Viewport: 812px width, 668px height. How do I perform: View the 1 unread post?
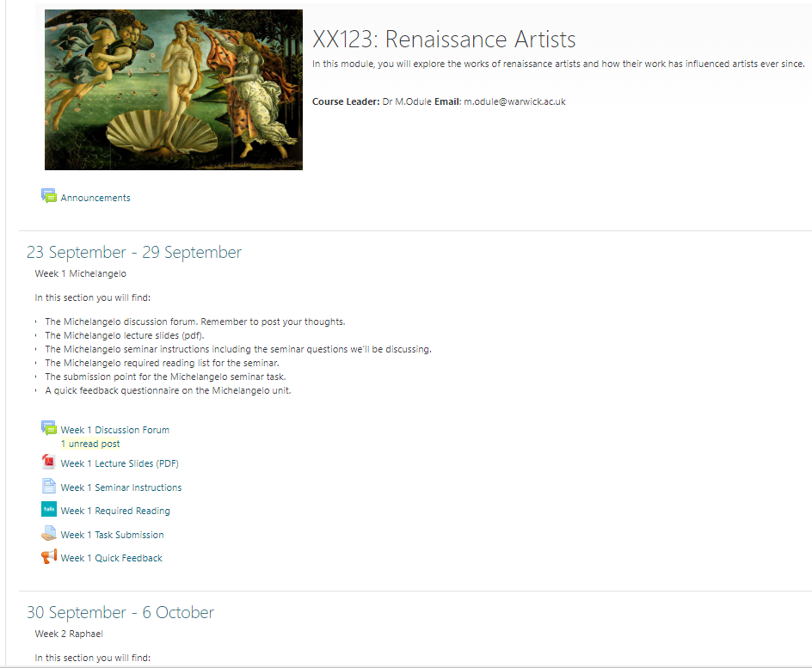90,444
